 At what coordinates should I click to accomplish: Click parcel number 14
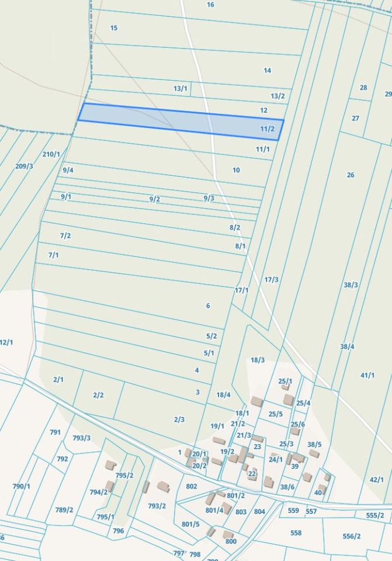tap(267, 71)
